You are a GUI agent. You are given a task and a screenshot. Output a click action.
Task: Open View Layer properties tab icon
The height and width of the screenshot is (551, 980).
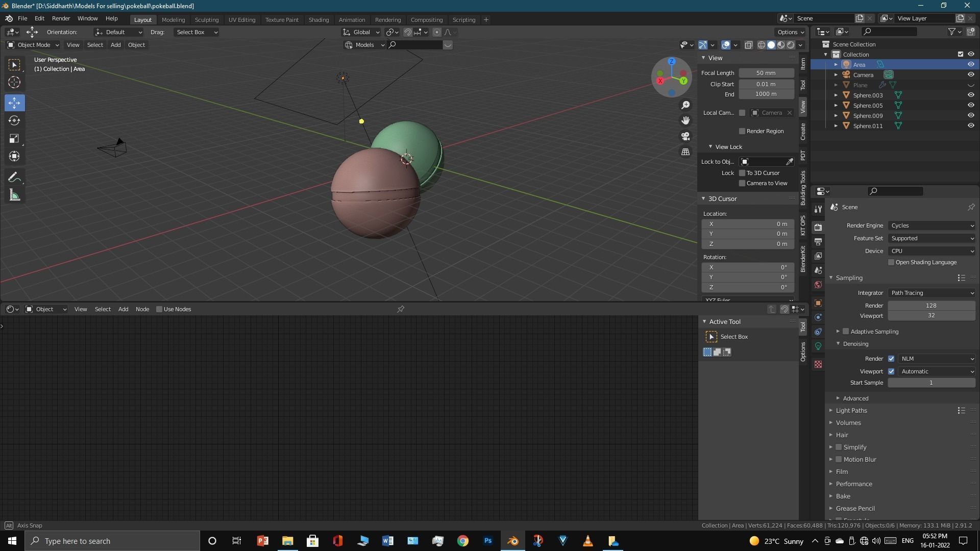tap(818, 256)
